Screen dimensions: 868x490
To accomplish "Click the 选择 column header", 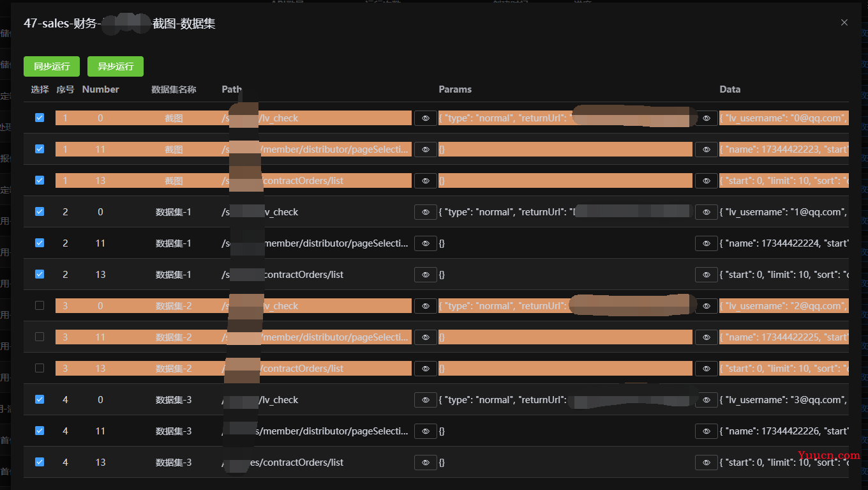I will (x=40, y=89).
